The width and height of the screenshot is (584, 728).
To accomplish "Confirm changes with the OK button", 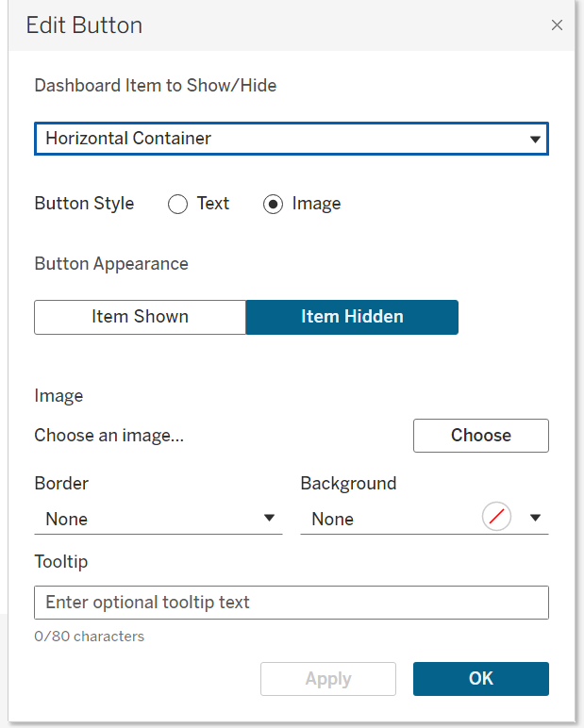I will 481,679.
